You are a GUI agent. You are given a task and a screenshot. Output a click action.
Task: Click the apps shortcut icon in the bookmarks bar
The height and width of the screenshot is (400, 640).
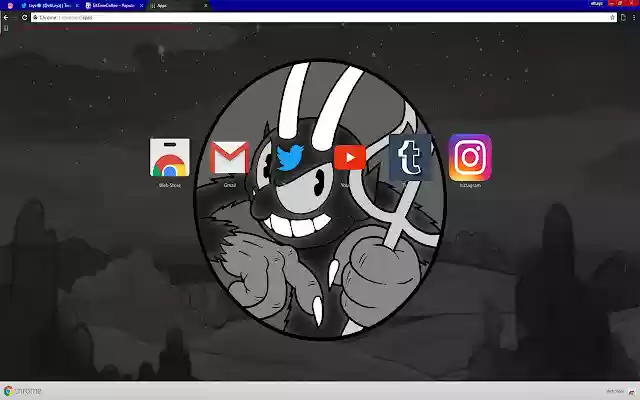(6, 28)
